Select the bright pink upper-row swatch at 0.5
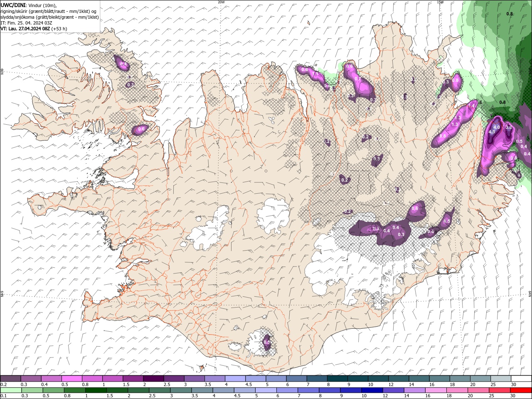The height and width of the screenshot is (399, 532). point(71,379)
